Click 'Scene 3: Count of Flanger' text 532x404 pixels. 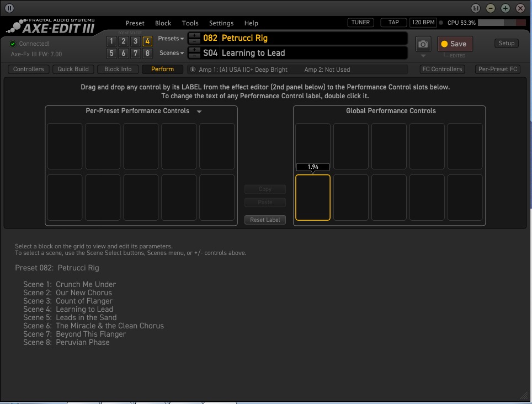tap(68, 301)
